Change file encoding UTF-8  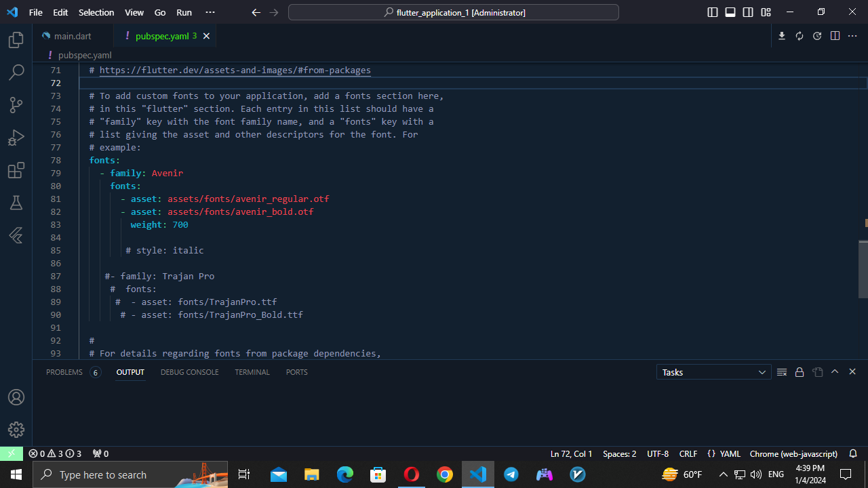pos(658,453)
